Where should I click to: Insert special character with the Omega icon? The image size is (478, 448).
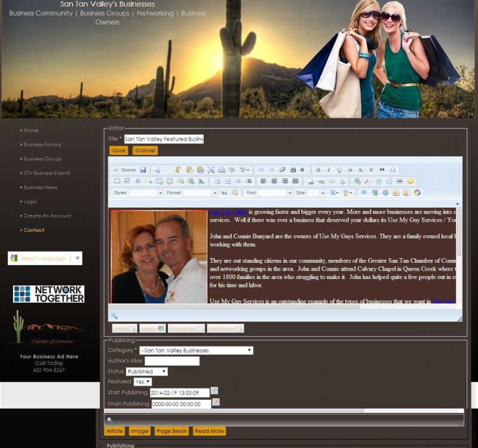[393, 170]
